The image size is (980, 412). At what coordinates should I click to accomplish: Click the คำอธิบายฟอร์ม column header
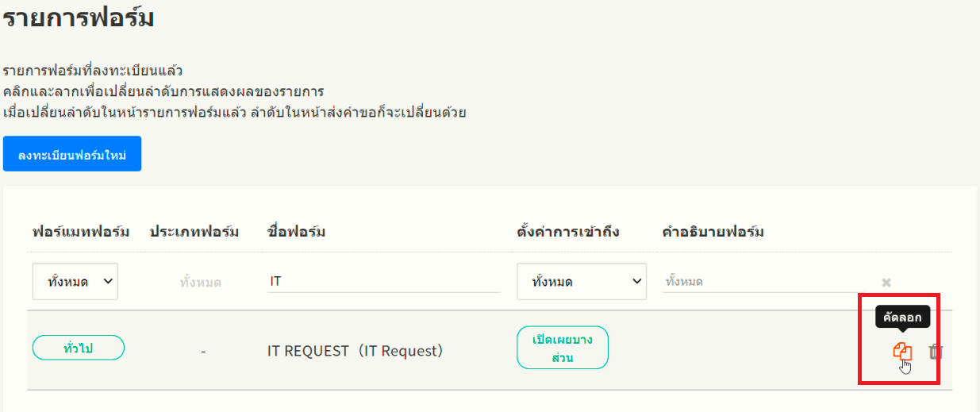pyautogui.click(x=713, y=232)
